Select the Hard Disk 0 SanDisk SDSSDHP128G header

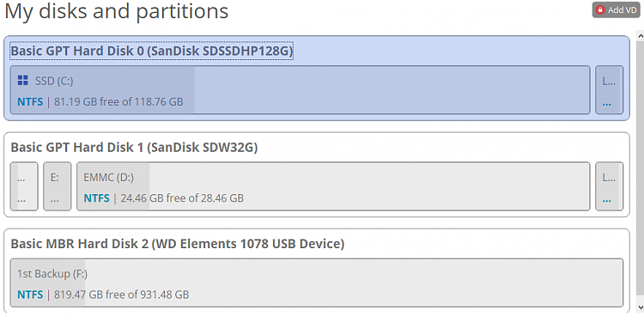(x=151, y=51)
